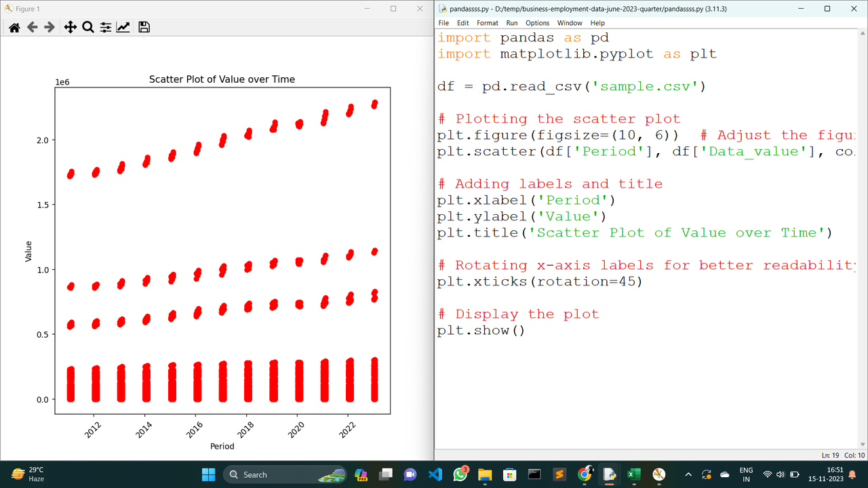Click the taskbar Search box

click(x=284, y=474)
